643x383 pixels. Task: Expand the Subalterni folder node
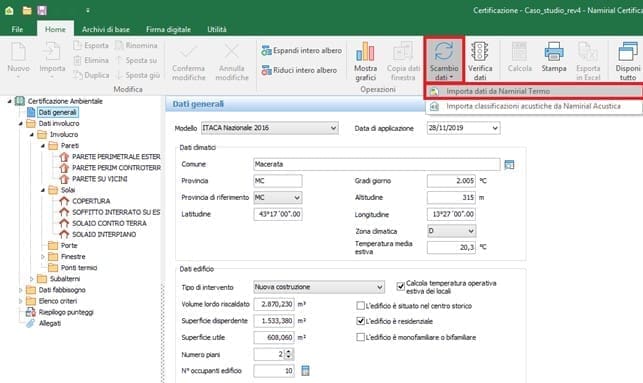(x=32, y=279)
